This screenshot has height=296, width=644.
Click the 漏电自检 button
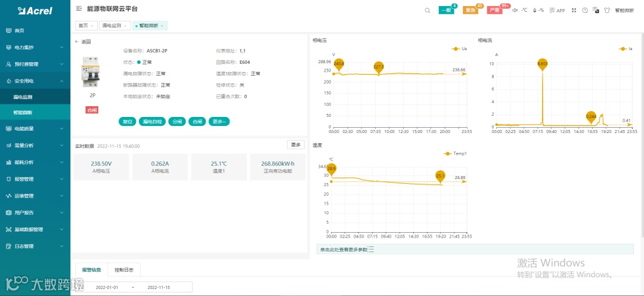pos(151,122)
